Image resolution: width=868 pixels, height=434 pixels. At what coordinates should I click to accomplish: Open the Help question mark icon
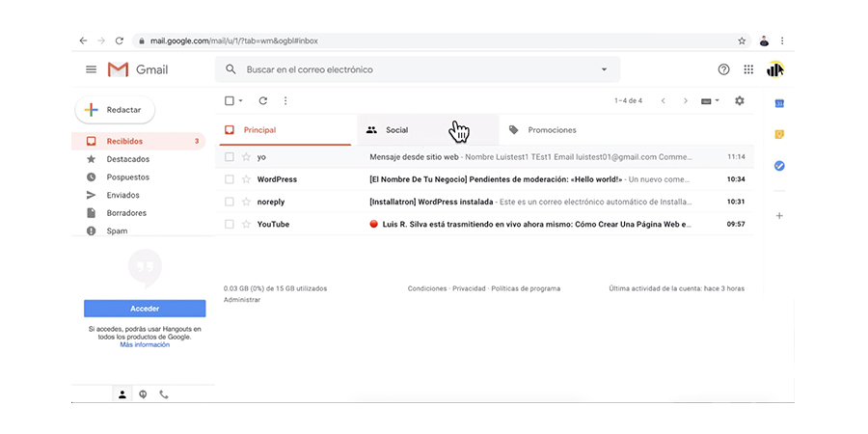coord(723,69)
